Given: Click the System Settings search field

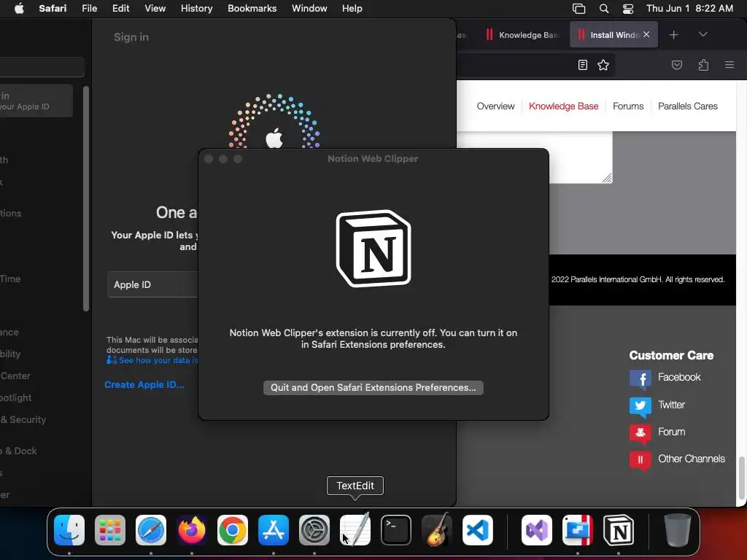Looking at the screenshot, I should coord(42,67).
